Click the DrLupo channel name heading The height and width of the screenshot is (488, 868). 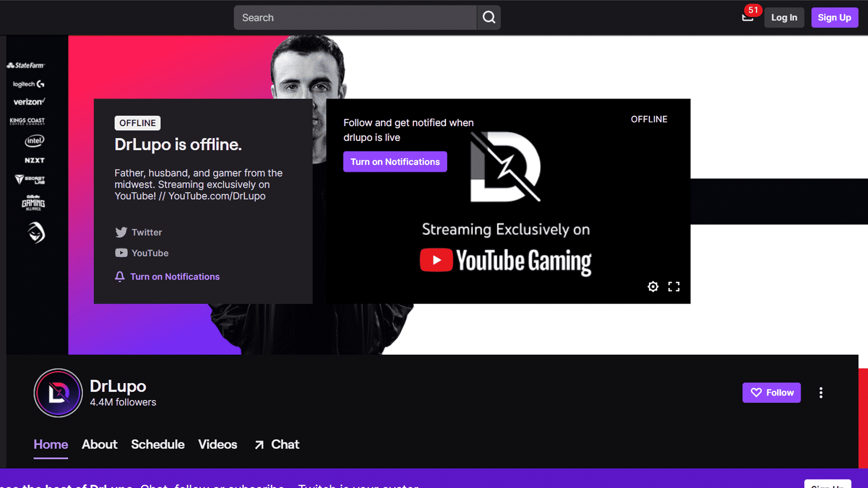pyautogui.click(x=118, y=386)
